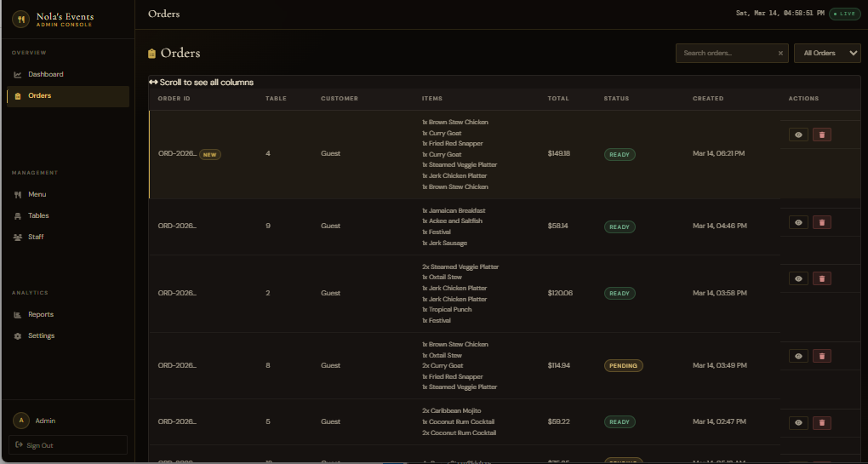Delete the table 4 order

click(x=821, y=135)
